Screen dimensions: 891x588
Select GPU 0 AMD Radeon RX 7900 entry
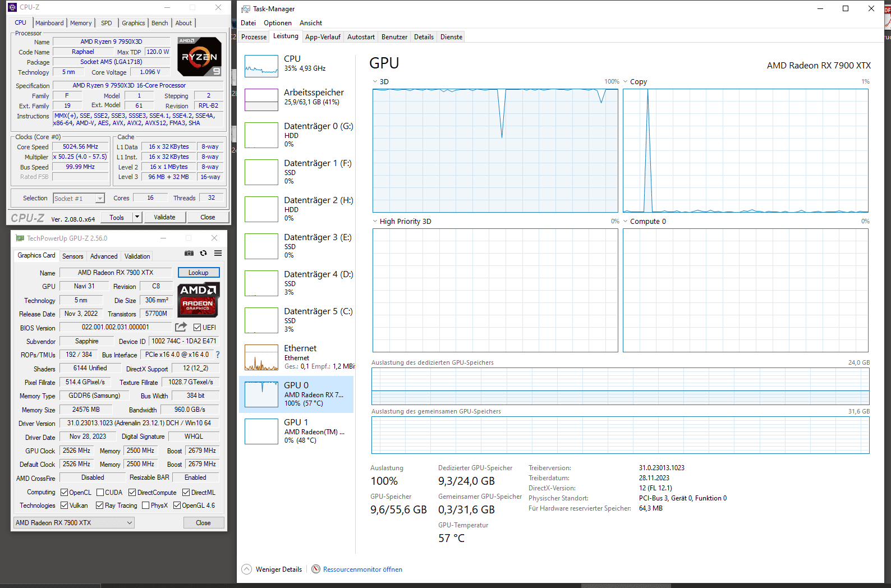[x=296, y=394]
